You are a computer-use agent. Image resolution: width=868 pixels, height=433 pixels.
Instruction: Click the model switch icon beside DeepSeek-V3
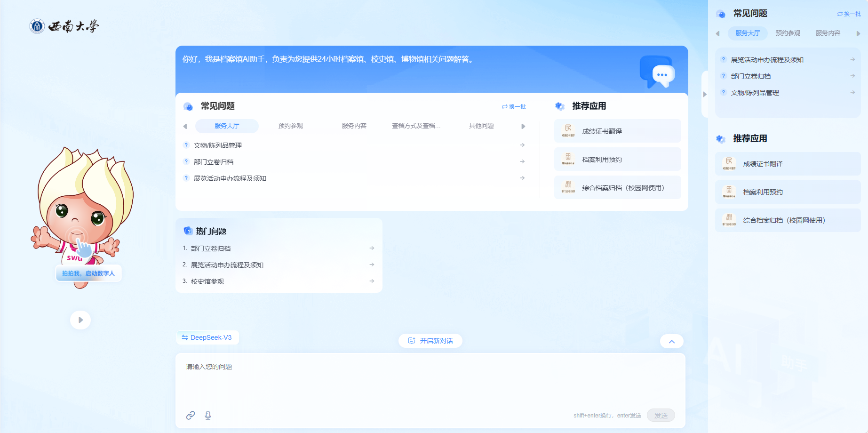(x=184, y=337)
